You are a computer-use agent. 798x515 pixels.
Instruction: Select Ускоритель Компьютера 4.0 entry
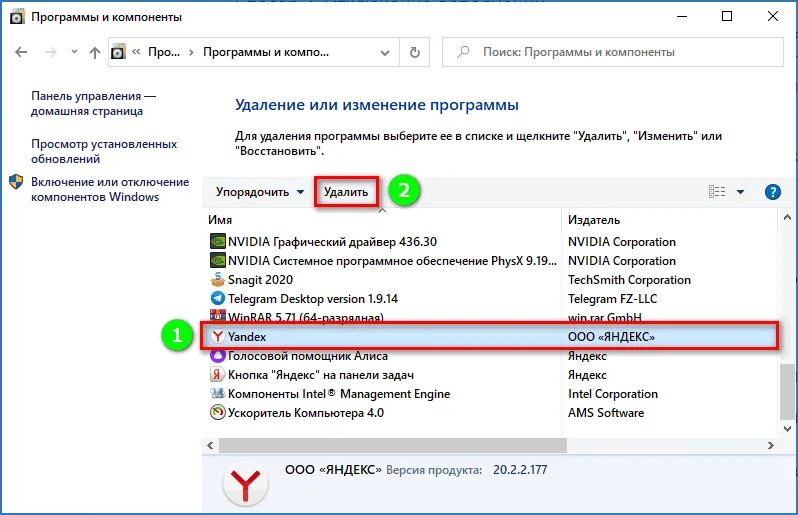(305, 413)
